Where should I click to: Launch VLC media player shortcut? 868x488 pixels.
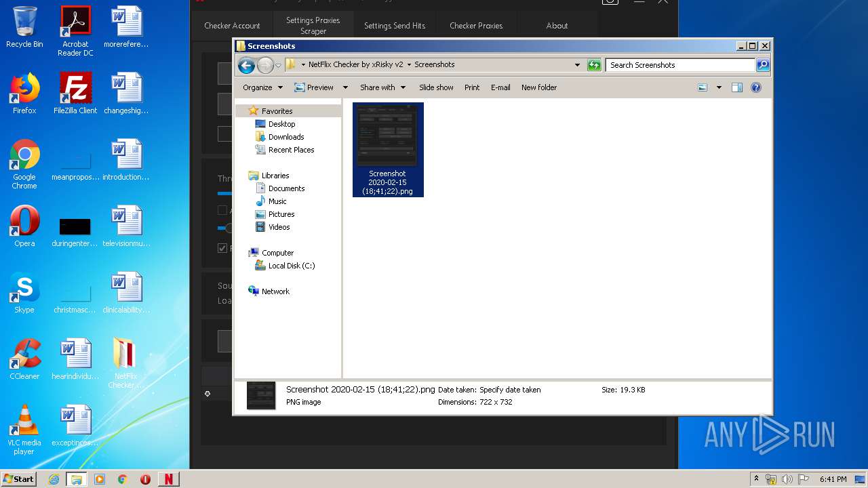pyautogui.click(x=24, y=430)
